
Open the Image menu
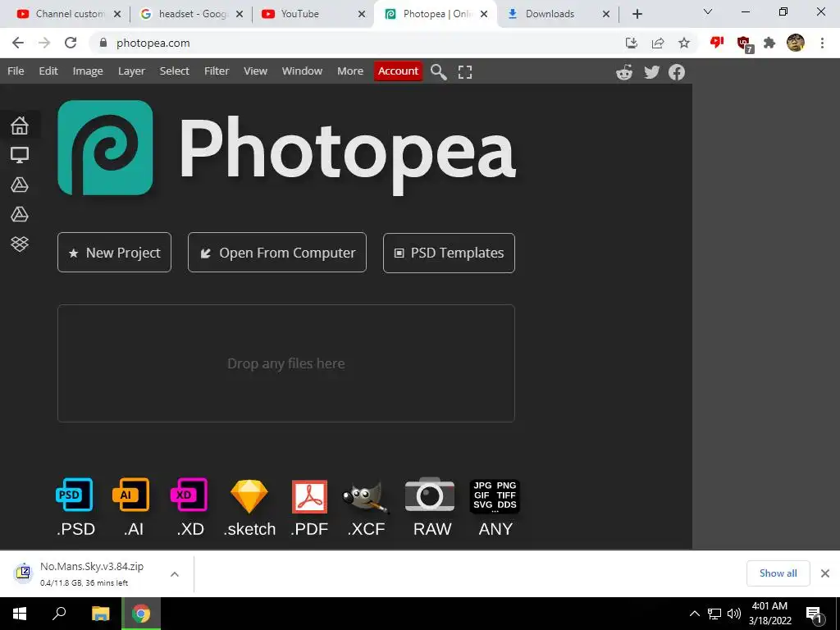tap(88, 71)
